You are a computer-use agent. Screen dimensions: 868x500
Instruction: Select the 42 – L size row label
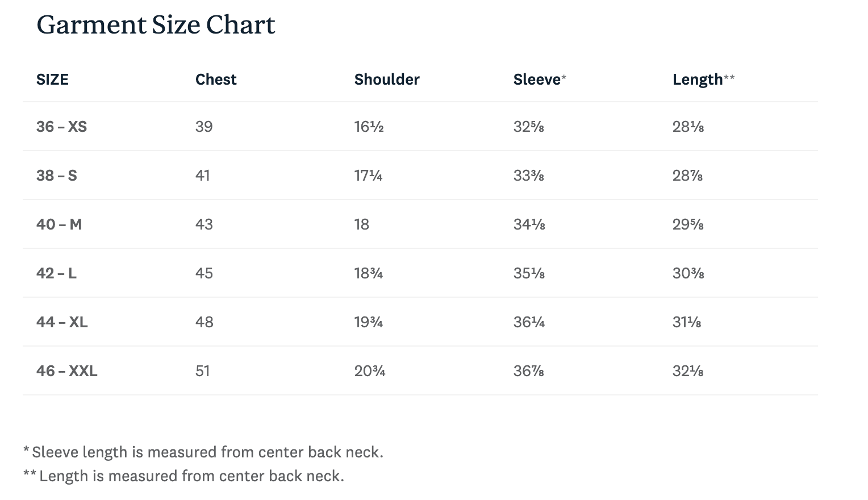(56, 273)
